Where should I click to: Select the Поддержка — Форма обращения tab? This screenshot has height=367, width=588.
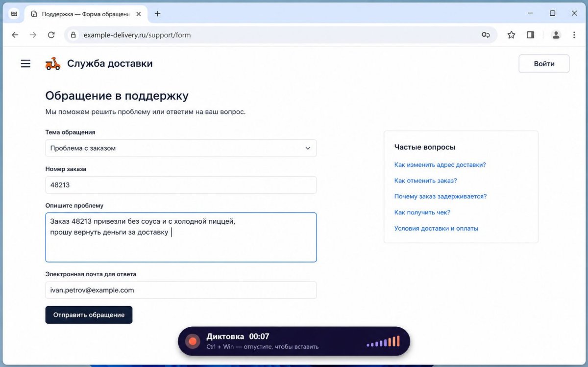pyautogui.click(x=86, y=14)
